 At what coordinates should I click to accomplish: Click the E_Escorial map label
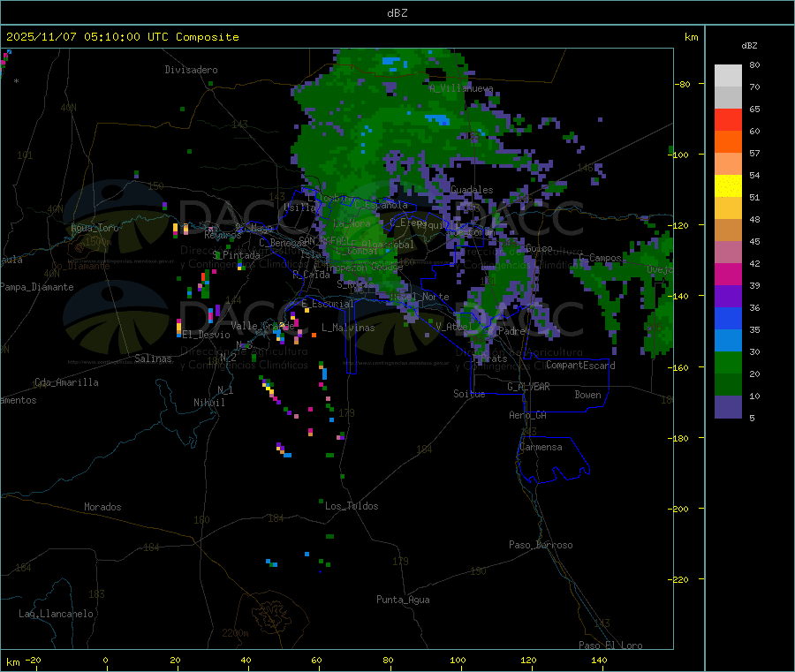click(328, 304)
